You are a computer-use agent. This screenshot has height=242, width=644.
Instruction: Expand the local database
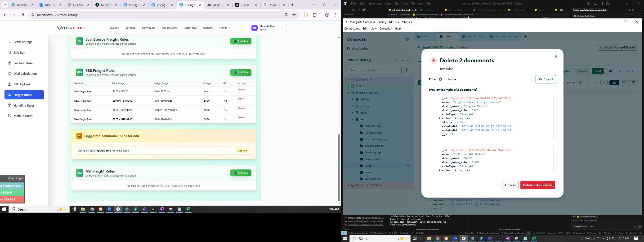[353, 113]
